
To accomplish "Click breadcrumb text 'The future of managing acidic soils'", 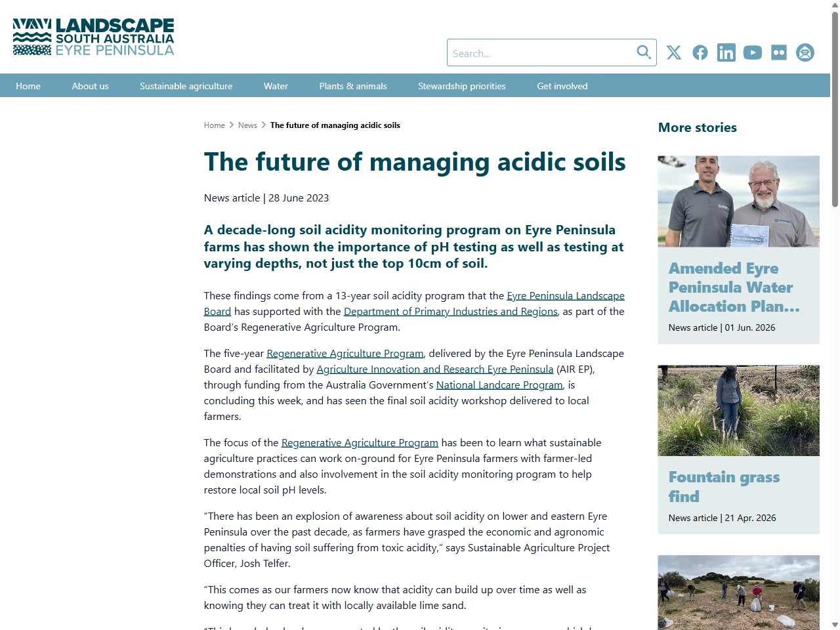I will (x=335, y=125).
